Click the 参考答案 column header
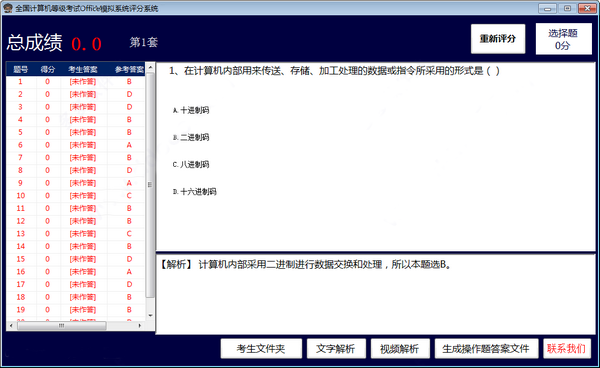 click(x=129, y=69)
